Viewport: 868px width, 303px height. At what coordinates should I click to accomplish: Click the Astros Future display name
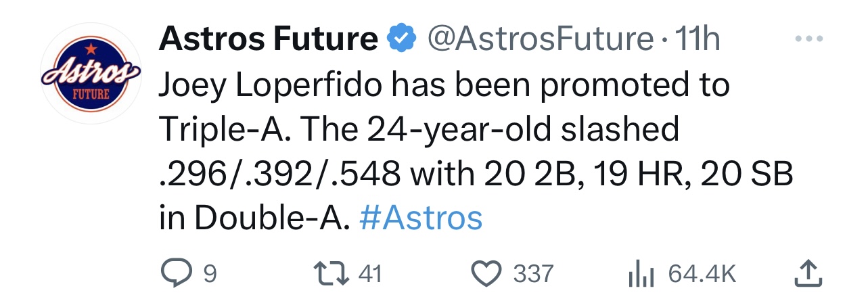[x=268, y=41]
